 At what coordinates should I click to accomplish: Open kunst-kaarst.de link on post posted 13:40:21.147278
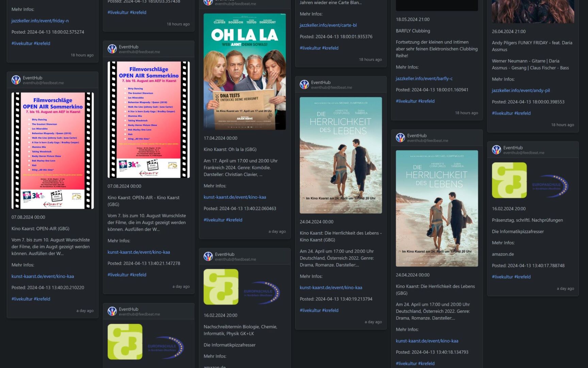[x=139, y=252]
